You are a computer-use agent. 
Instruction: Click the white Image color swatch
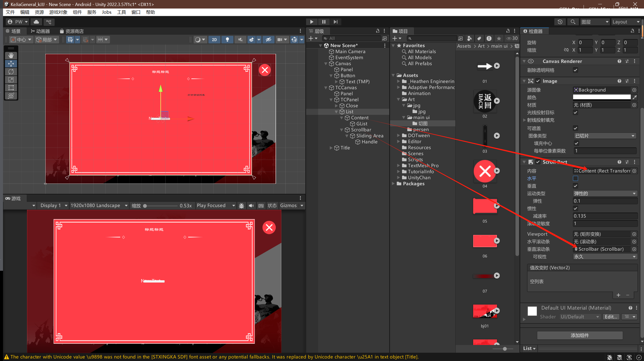coord(601,97)
